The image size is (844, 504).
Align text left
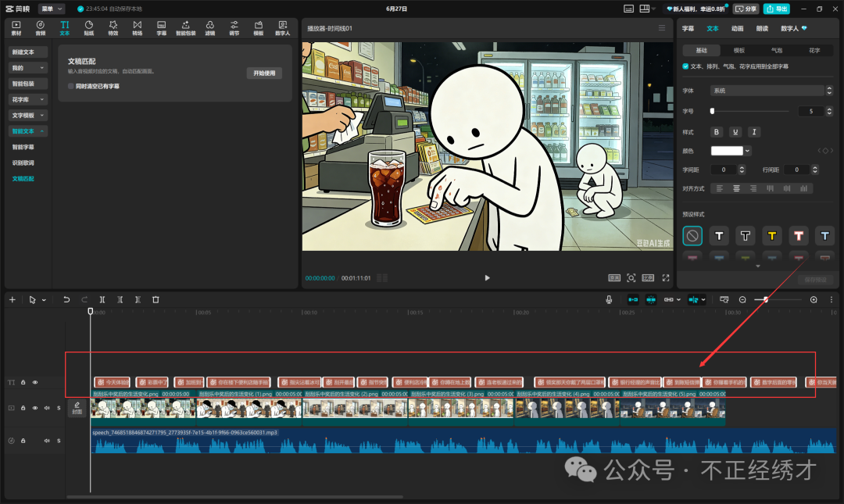(x=719, y=188)
